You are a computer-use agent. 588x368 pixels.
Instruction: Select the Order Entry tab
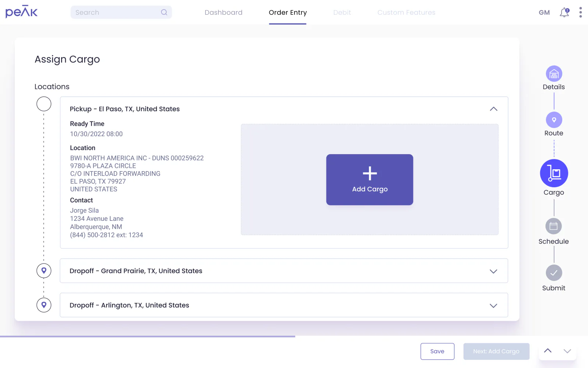coord(288,13)
